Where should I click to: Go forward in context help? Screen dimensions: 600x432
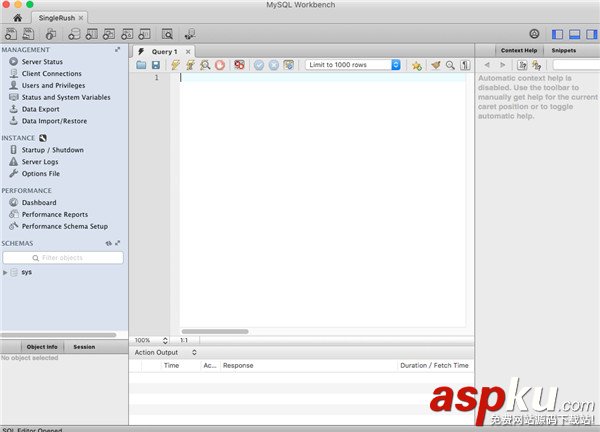point(502,65)
